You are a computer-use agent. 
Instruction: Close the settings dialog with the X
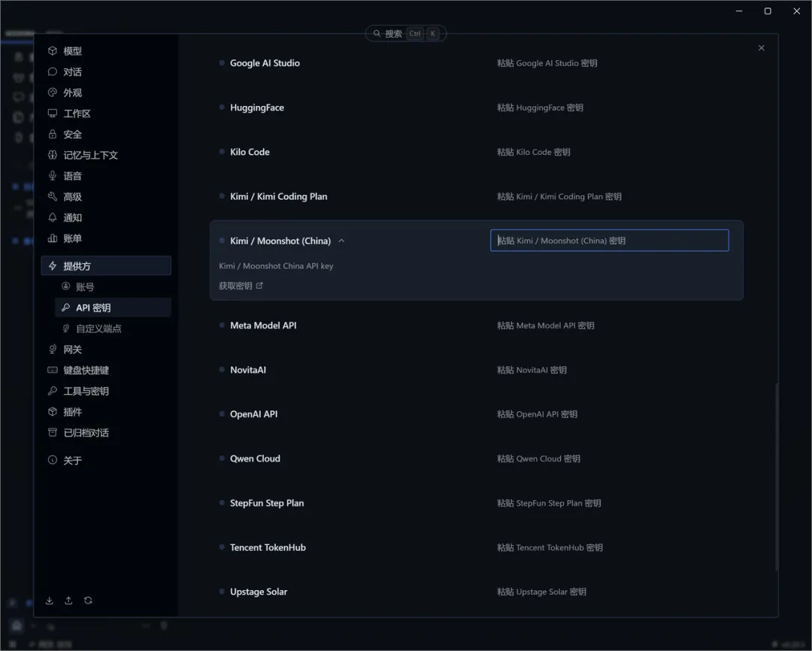coord(761,47)
